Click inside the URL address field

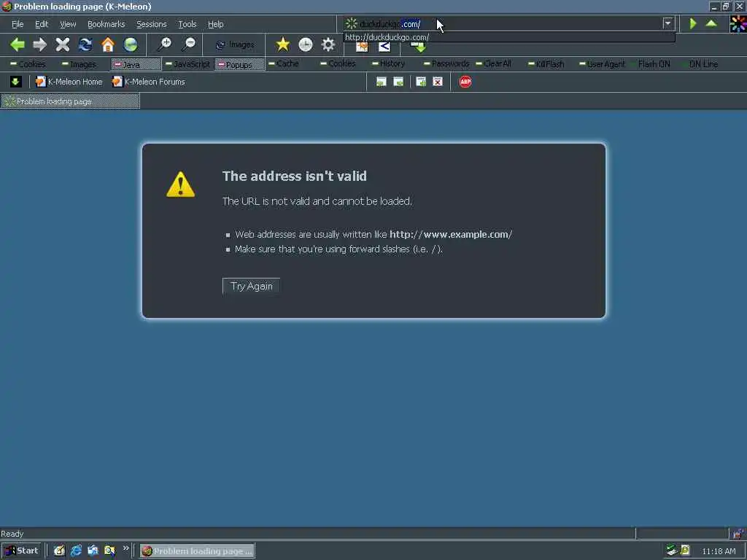(x=503, y=23)
